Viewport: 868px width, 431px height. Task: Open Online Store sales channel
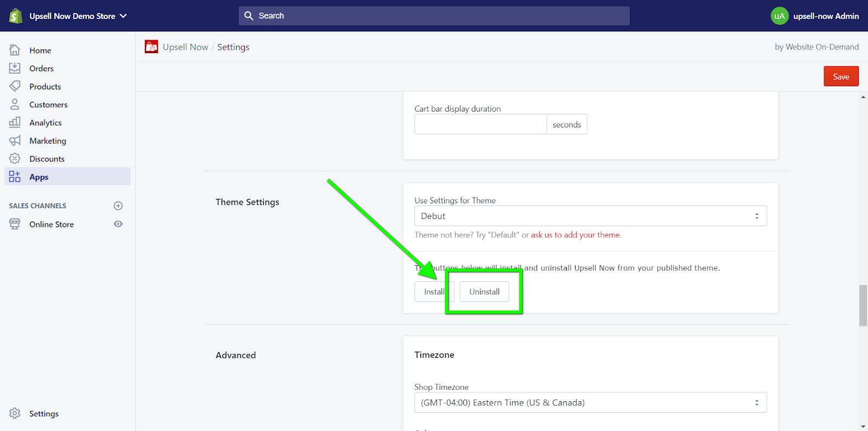point(52,224)
